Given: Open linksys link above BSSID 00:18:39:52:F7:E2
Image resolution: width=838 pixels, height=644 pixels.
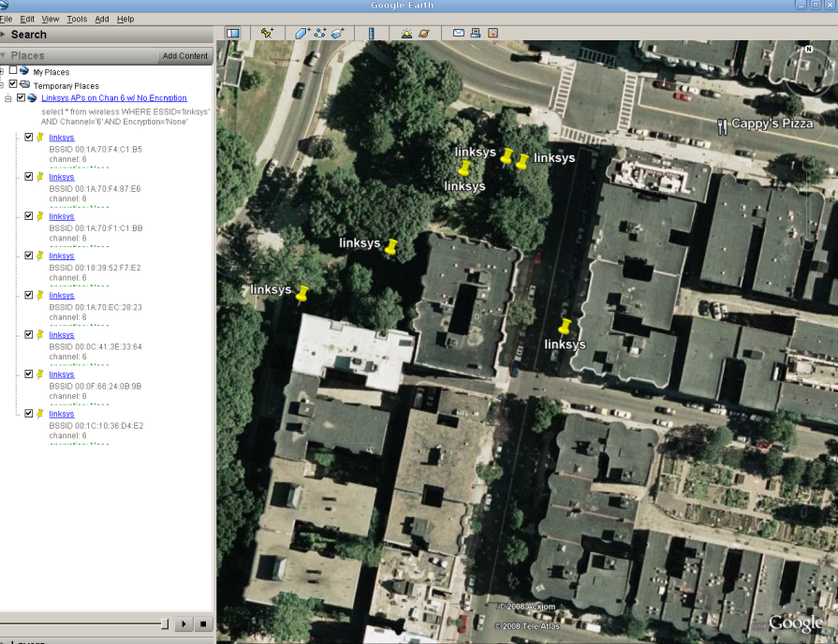Looking at the screenshot, I should tap(62, 256).
